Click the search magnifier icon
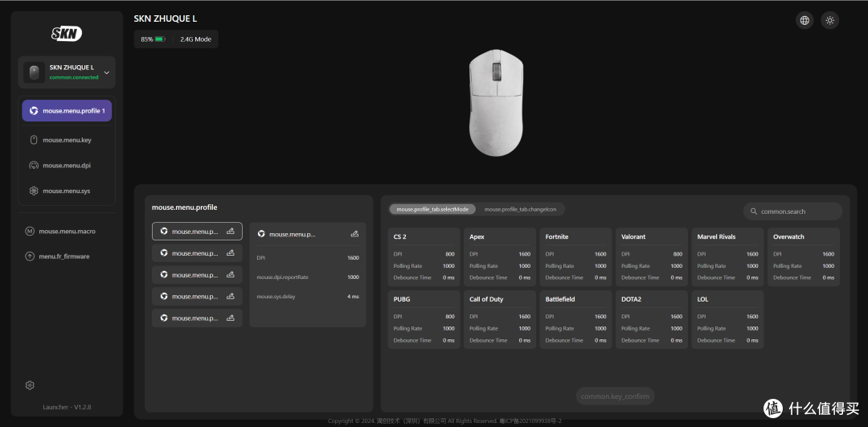 coord(753,211)
